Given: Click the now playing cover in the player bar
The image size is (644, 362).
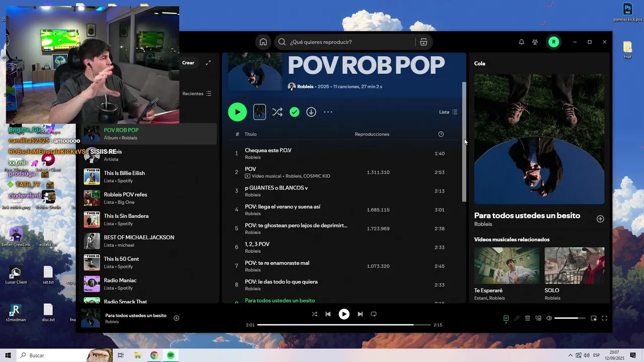Looking at the screenshot, I should [91, 318].
